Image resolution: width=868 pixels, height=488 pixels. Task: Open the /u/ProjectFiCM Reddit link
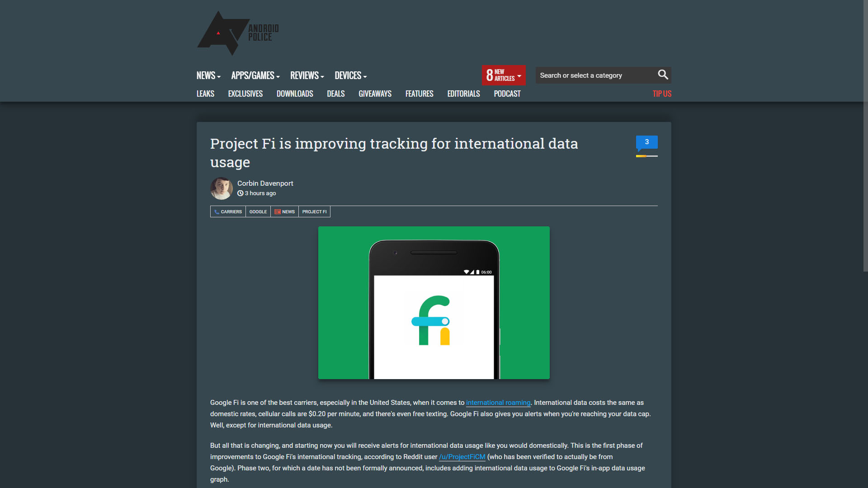pyautogui.click(x=462, y=457)
